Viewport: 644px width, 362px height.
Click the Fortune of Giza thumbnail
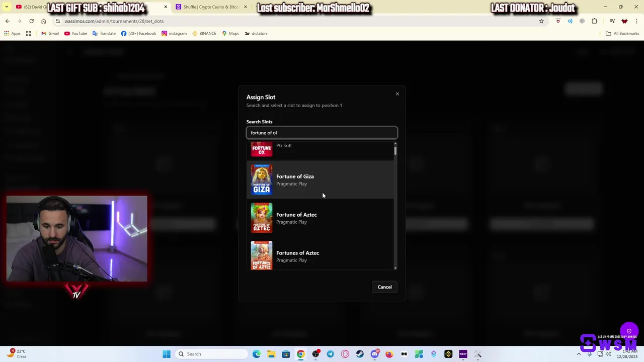pos(262,179)
